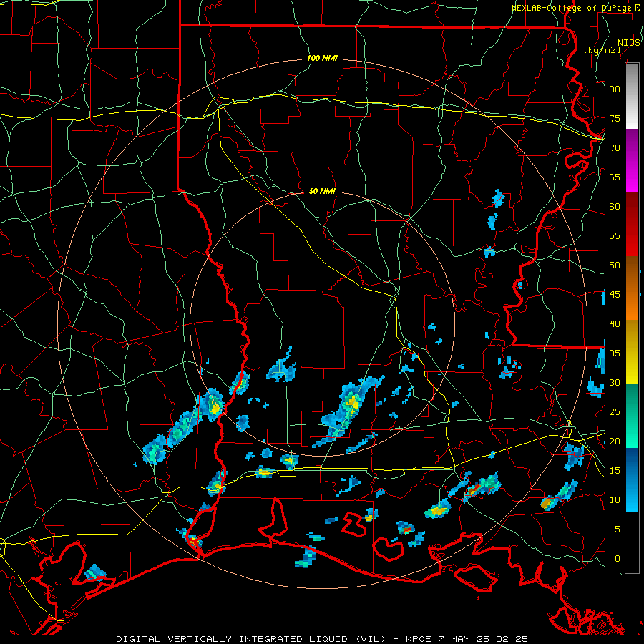The width and height of the screenshot is (644, 644).
Task: Click the 20 value on the VIL scale
Action: [615, 441]
